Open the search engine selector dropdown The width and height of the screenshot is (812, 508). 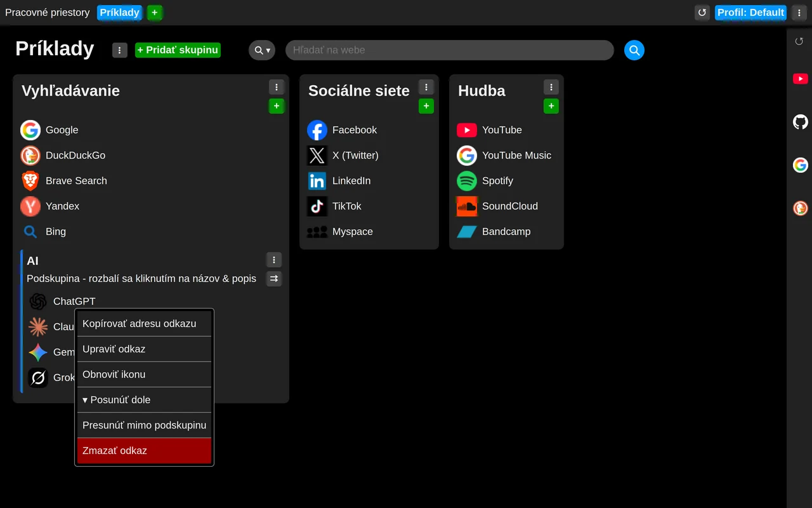pos(262,50)
